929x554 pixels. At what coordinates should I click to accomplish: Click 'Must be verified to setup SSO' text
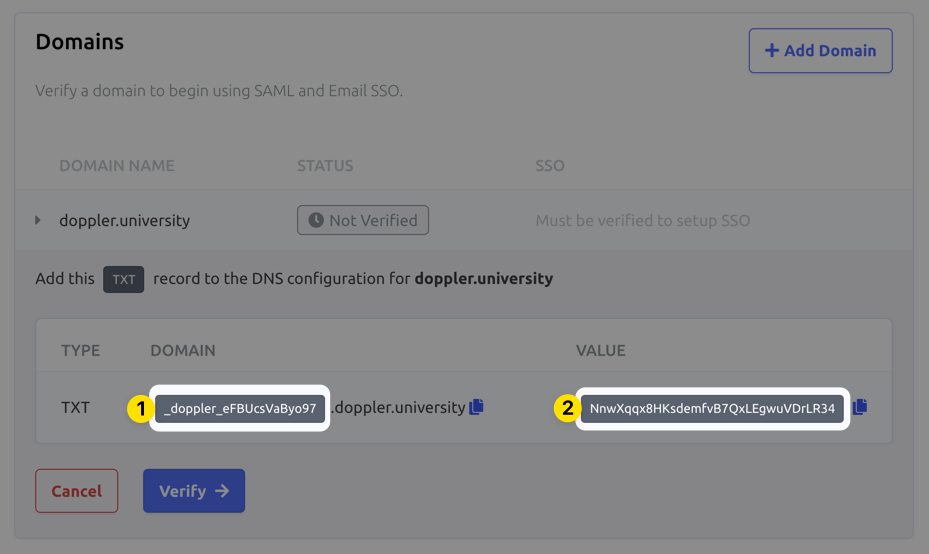(x=643, y=220)
